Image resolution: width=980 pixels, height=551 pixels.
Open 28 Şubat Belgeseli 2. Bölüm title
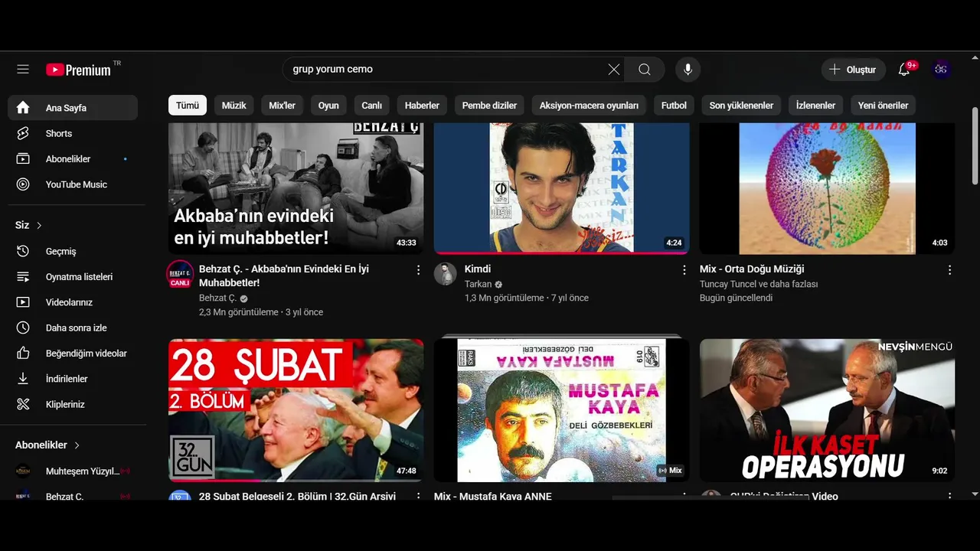tap(297, 496)
